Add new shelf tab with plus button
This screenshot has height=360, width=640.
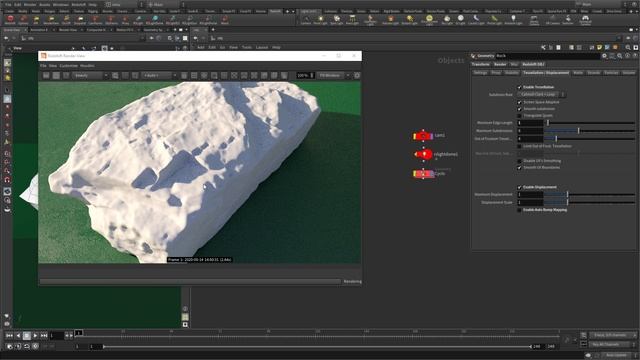pos(287,11)
